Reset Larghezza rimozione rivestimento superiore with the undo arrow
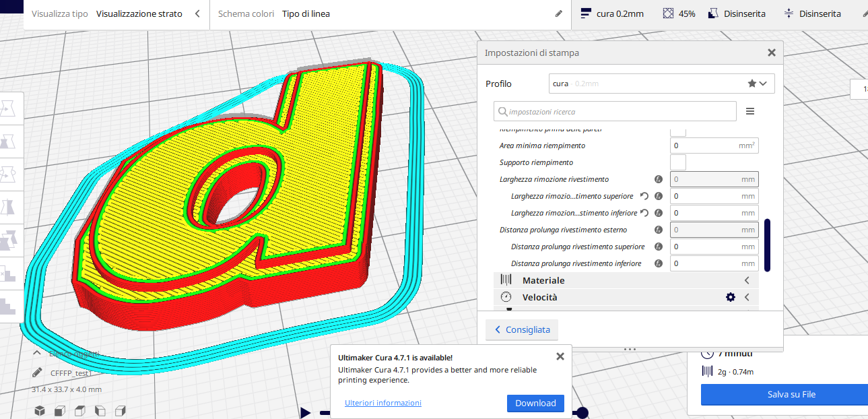The width and height of the screenshot is (868, 419). pos(644,196)
